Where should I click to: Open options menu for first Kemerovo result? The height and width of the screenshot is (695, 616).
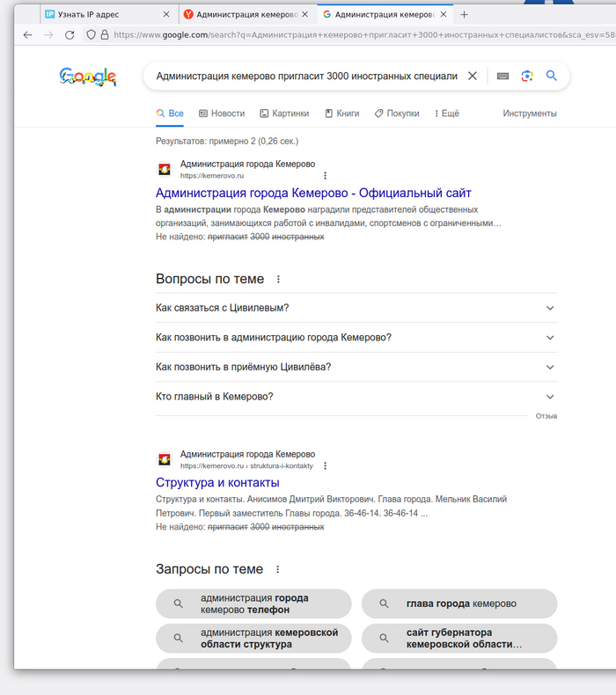click(325, 176)
